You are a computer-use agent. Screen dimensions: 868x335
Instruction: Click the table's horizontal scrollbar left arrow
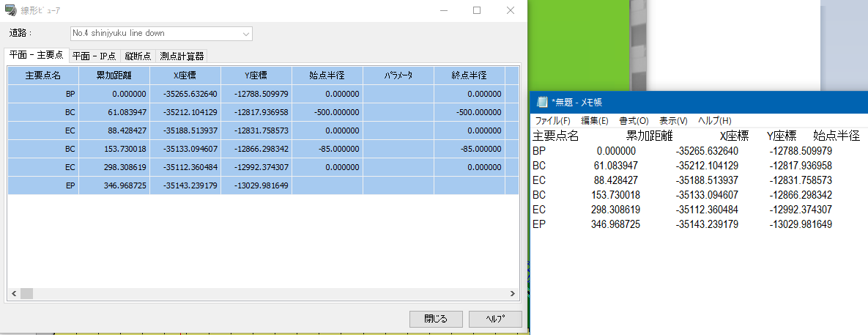click(15, 293)
